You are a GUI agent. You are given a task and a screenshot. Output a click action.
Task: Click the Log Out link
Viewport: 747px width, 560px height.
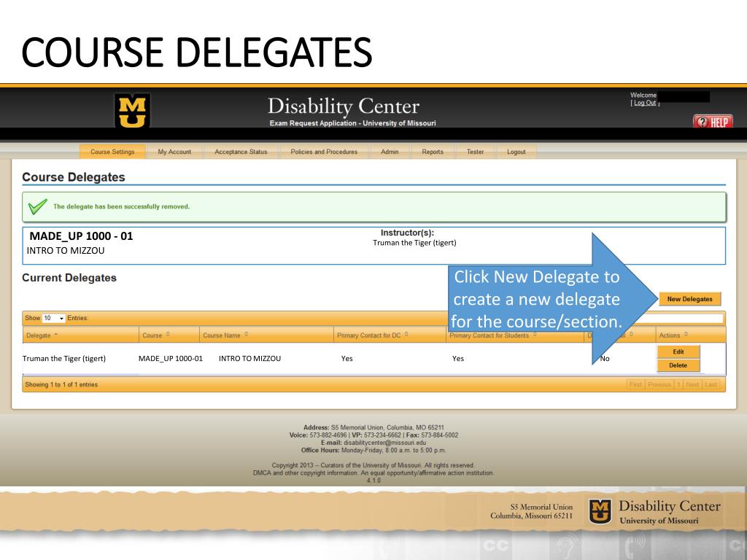click(x=645, y=103)
